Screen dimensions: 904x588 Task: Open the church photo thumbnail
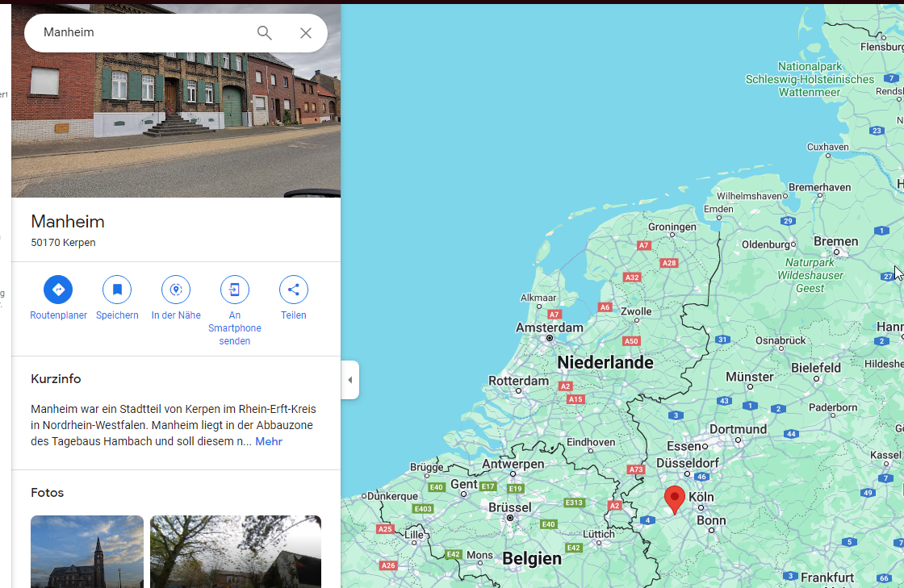[x=87, y=552]
